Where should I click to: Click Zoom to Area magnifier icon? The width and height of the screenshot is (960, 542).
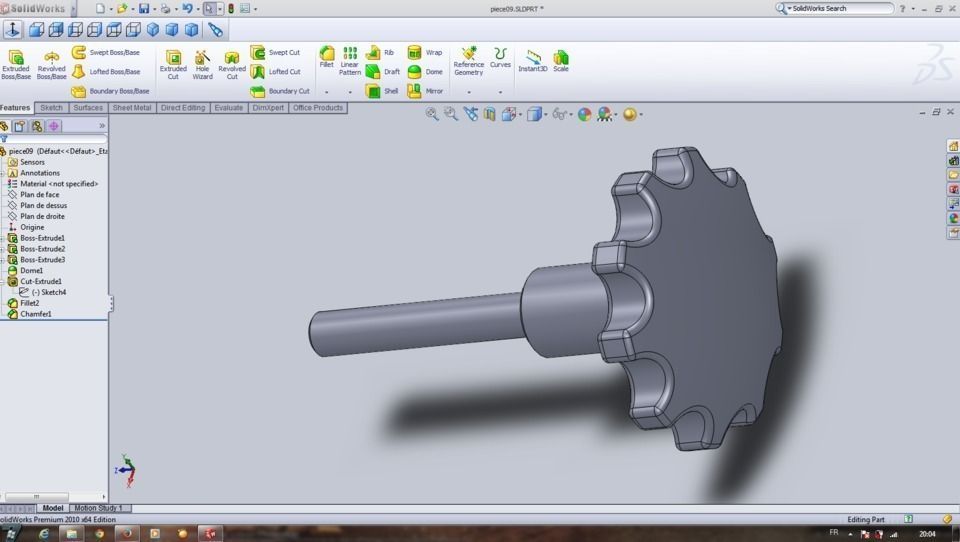tap(451, 114)
